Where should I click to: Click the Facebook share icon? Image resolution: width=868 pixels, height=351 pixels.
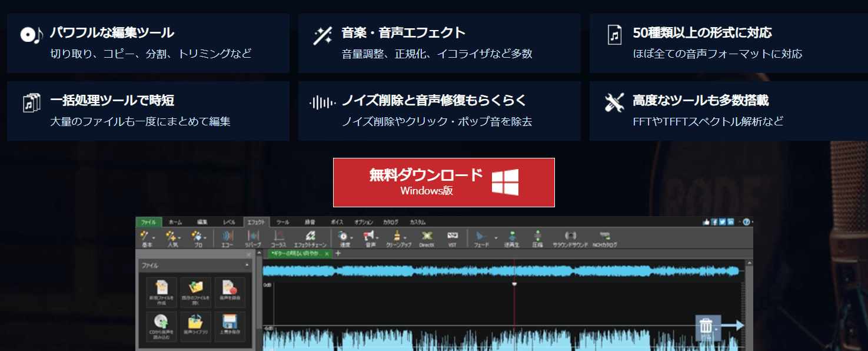click(714, 222)
